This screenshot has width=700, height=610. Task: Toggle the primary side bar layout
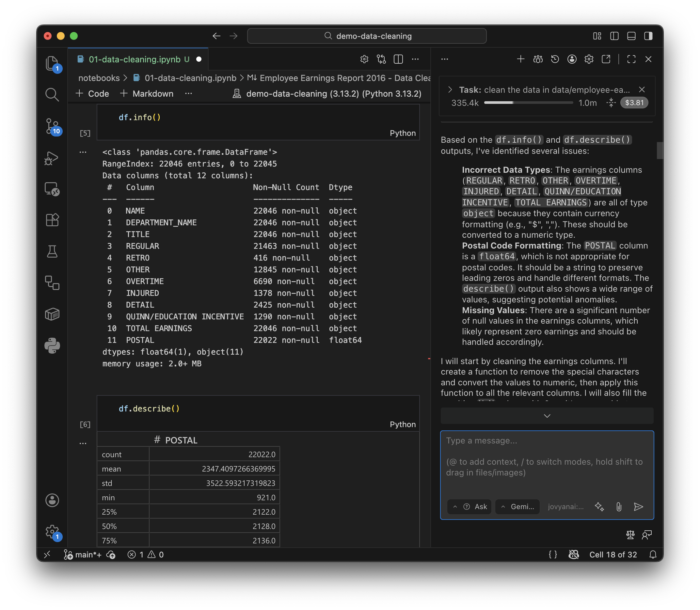click(x=614, y=36)
